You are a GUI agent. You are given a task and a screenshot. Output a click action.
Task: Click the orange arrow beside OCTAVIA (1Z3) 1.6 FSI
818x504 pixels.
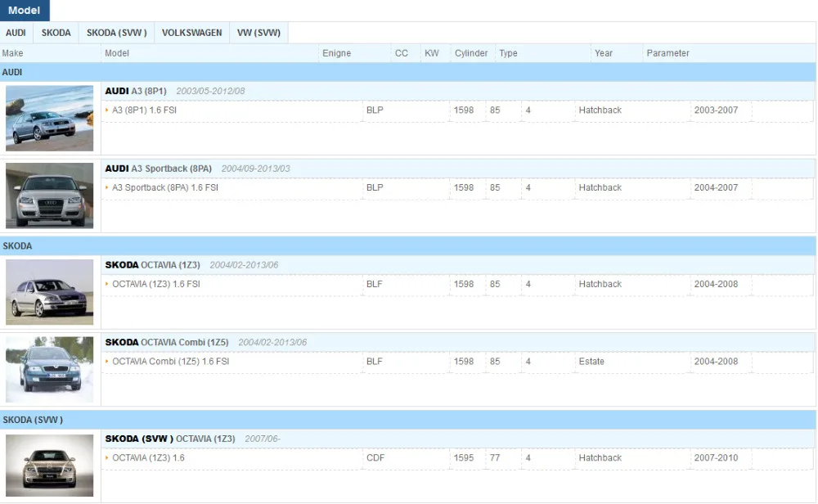click(x=107, y=284)
